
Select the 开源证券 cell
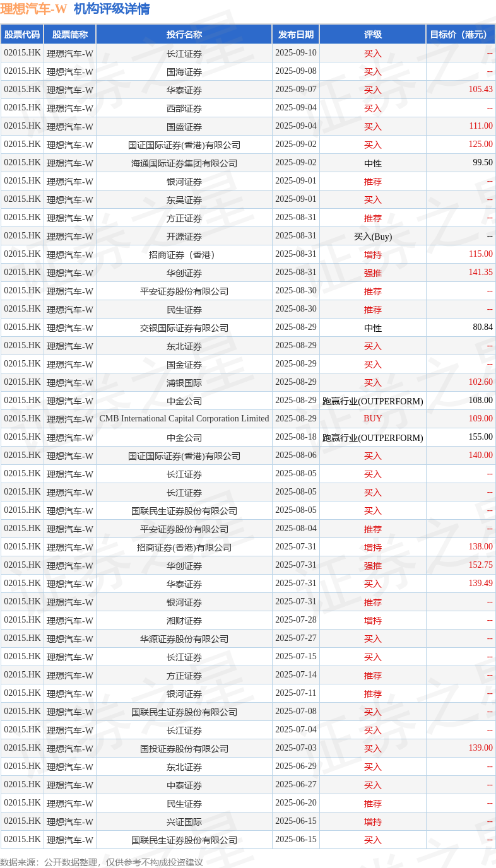point(184,237)
